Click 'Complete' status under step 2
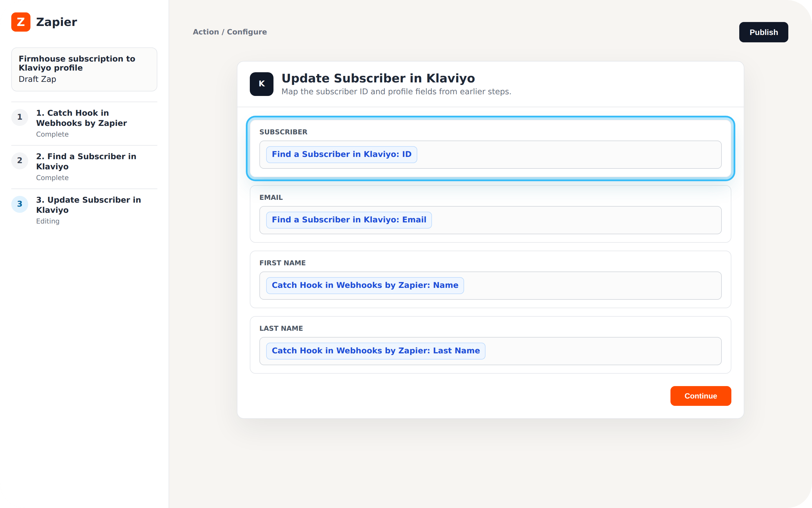The width and height of the screenshot is (812, 508). tap(52, 178)
